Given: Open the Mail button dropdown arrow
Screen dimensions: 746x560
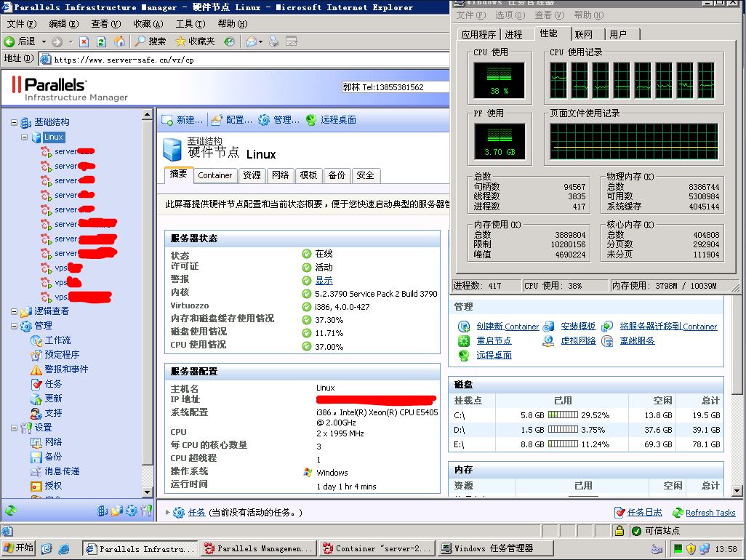Looking at the screenshot, I should [x=261, y=42].
